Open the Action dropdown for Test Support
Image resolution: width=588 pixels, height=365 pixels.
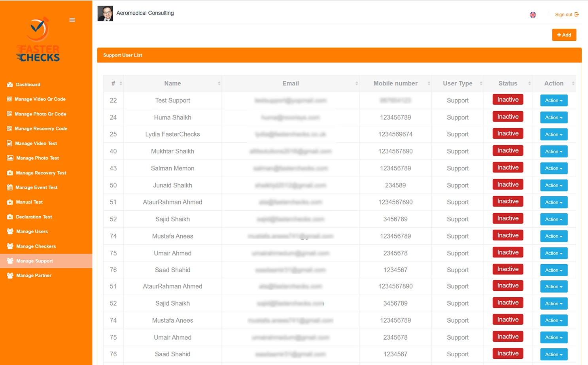554,100
